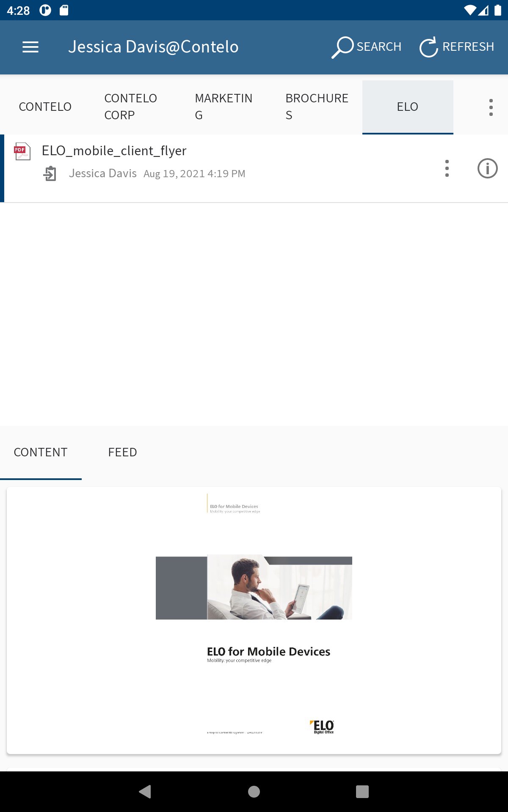
Task: Open the hamburger navigation menu
Action: pyautogui.click(x=30, y=47)
